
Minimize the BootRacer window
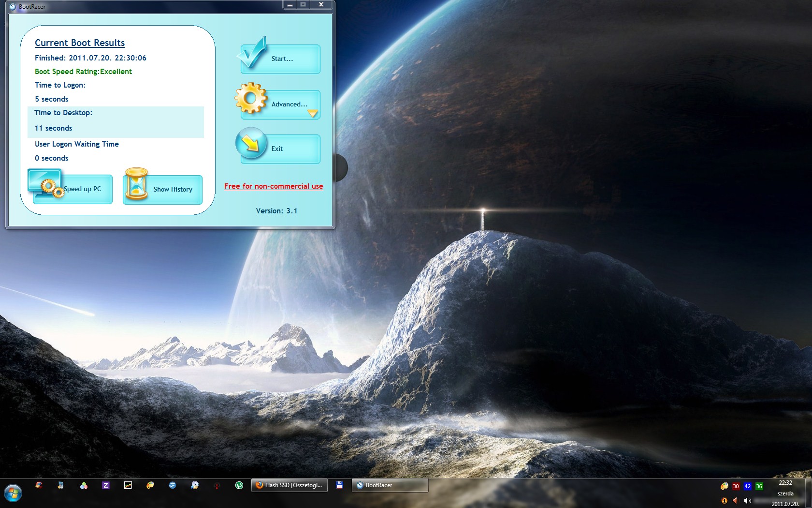point(290,4)
